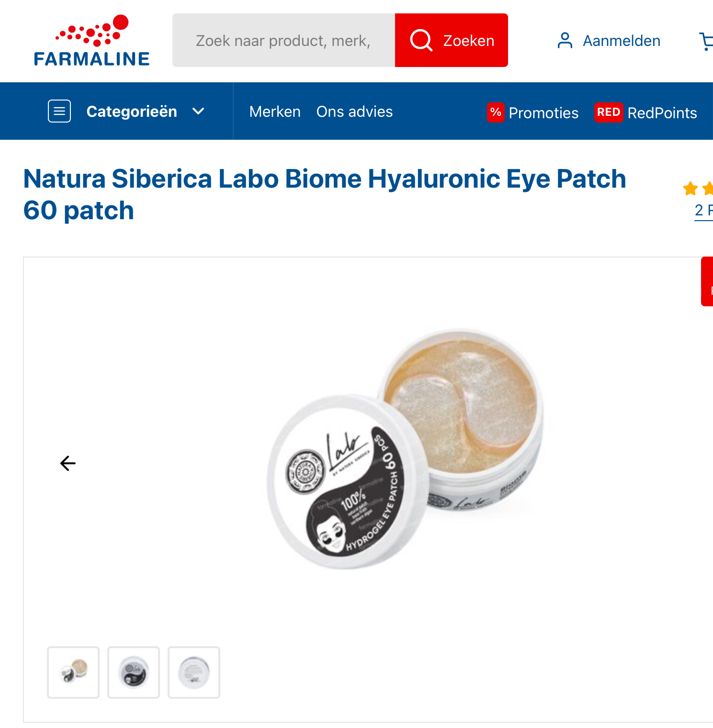Click the Aanmelden login link
Image resolution: width=713 pixels, height=728 pixels.
coord(622,41)
